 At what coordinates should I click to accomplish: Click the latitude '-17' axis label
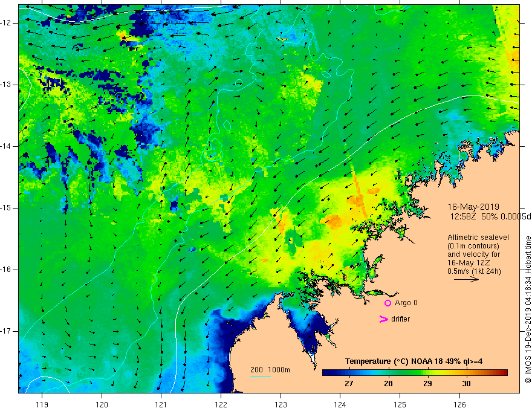coord(6,331)
